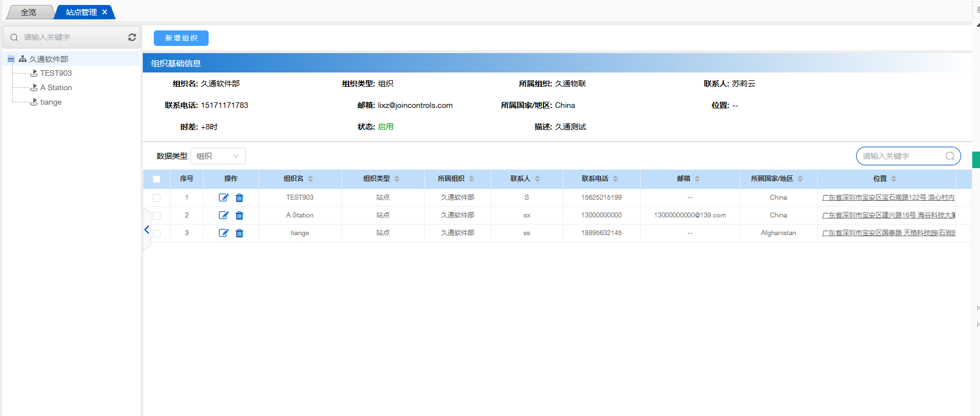
Task: Collapse the left sidebar with arrow handle
Action: pos(147,230)
